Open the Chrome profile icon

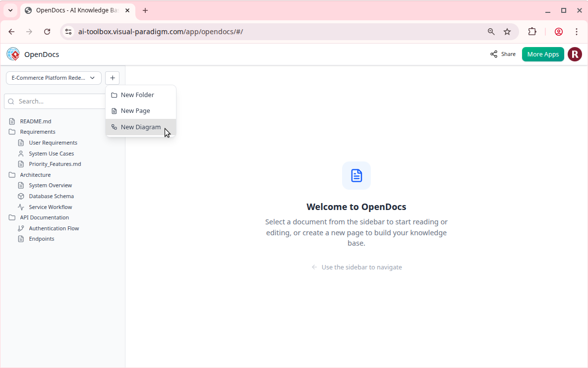point(559,32)
